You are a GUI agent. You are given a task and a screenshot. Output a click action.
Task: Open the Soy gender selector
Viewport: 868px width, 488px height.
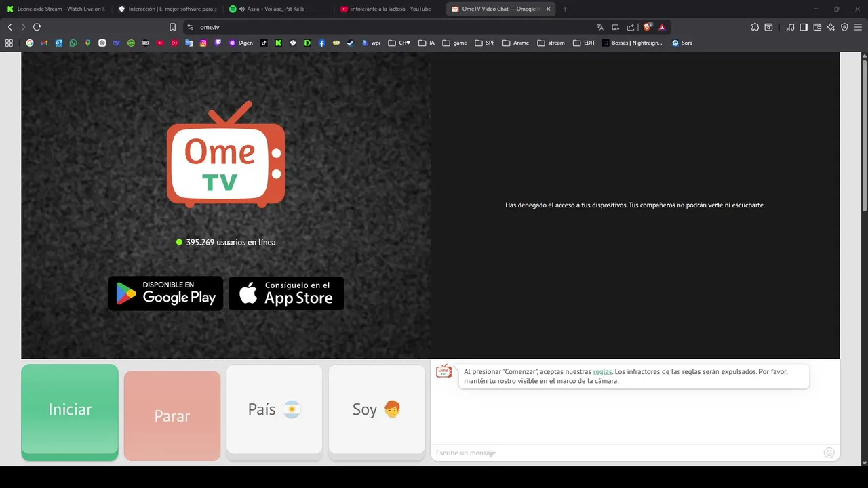pyautogui.click(x=376, y=412)
